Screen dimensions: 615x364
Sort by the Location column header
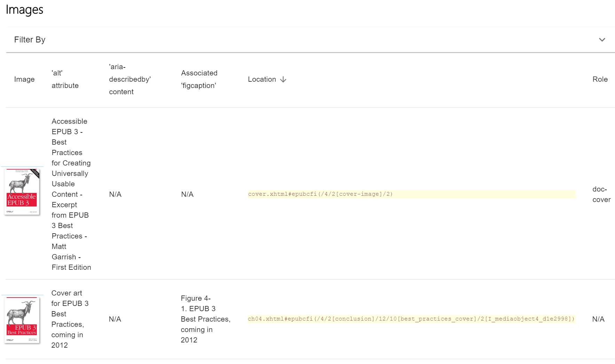pyautogui.click(x=262, y=79)
